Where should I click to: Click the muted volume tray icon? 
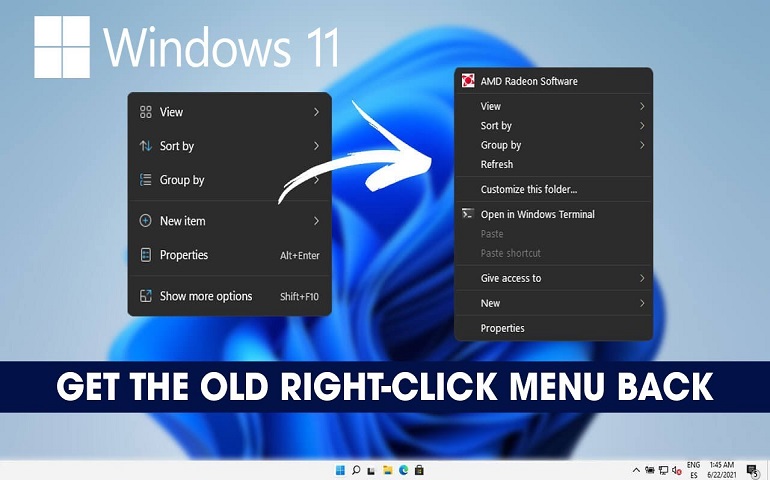click(x=676, y=470)
